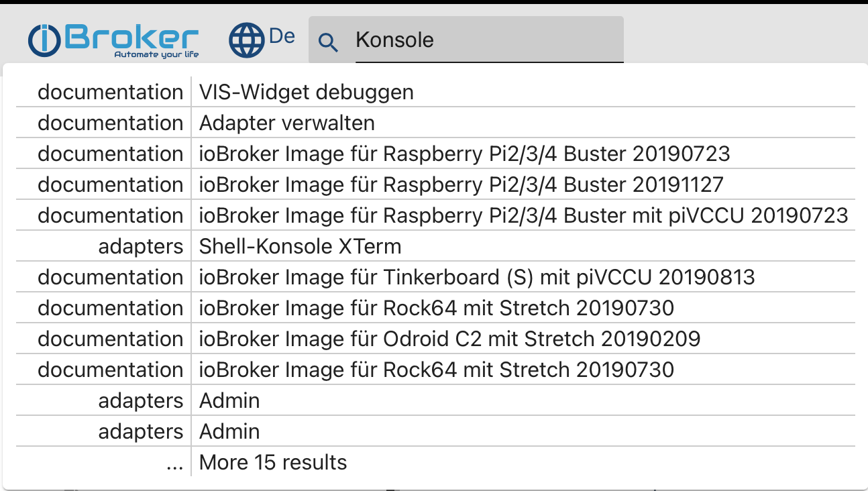Open second Rock64 mit Stretch 20190730 result
Viewport: 868px width, 491px height.
pos(436,370)
